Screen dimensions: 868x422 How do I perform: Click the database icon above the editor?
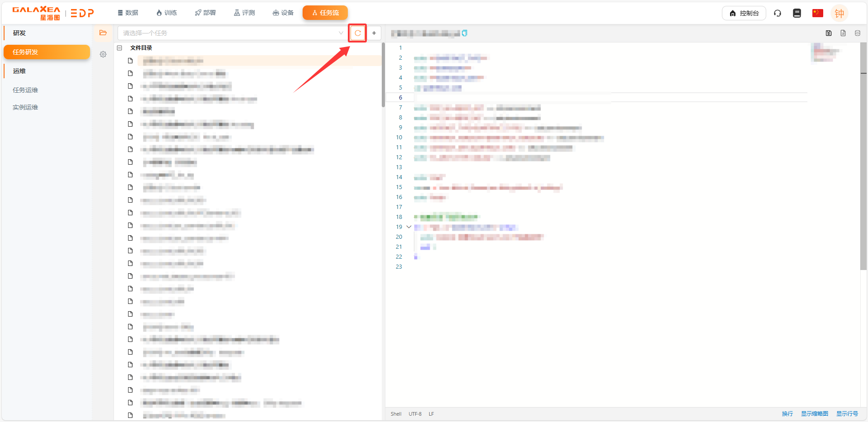point(858,33)
